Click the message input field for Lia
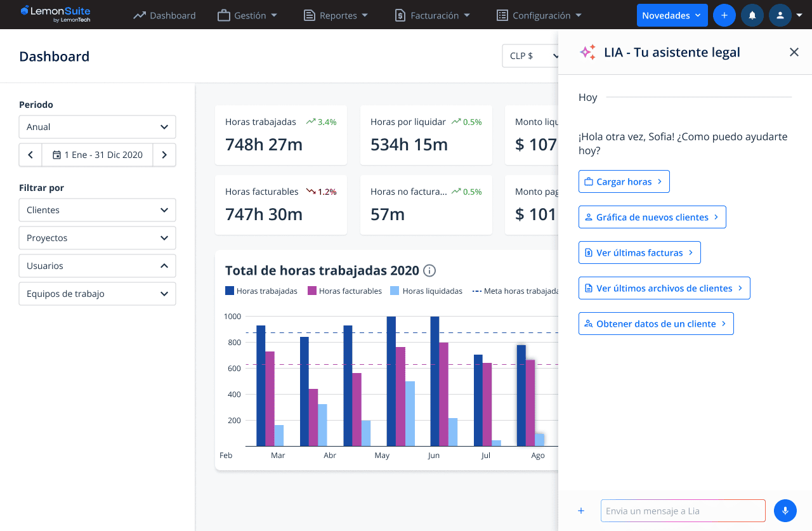This screenshot has width=812, height=531. tap(683, 511)
